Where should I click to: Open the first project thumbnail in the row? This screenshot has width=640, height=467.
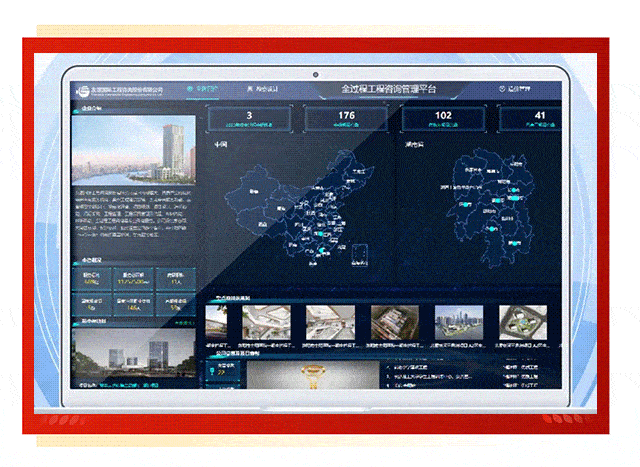(x=214, y=322)
